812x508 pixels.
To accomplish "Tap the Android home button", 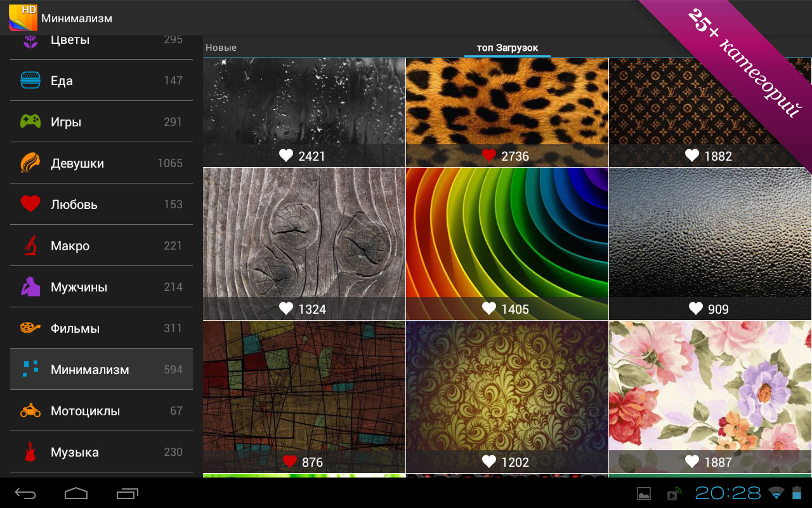I will 76,493.
